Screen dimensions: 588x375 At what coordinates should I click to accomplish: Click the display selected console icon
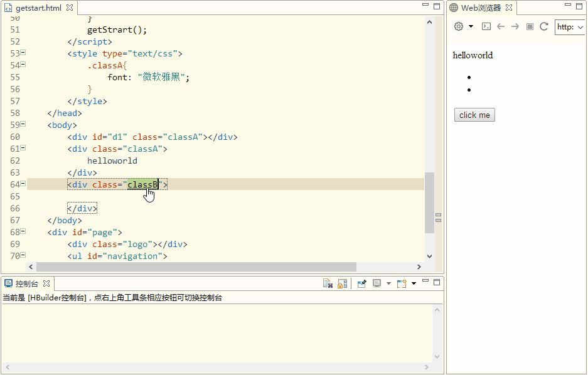[377, 283]
